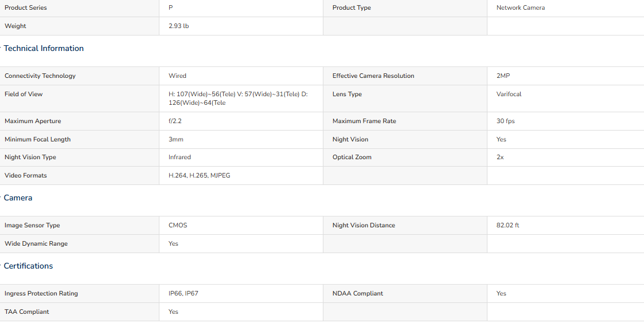
Task: Click the Effective Camera Resolution label
Action: [x=373, y=76]
